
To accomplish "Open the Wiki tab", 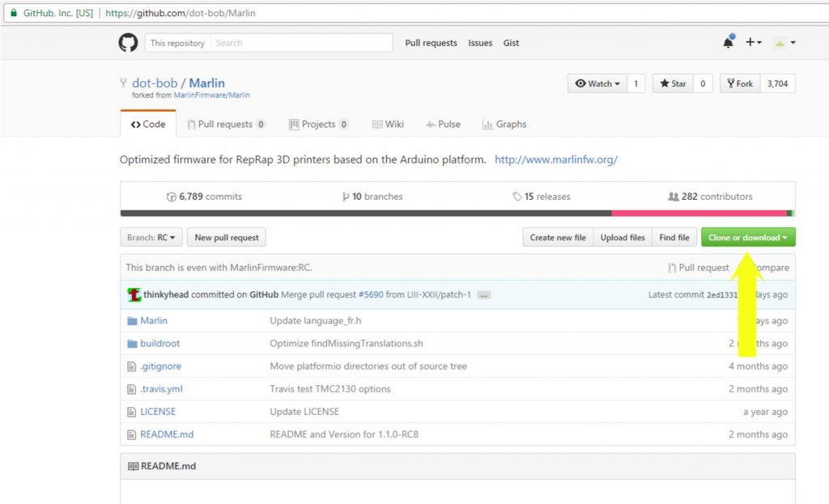I will click(388, 124).
